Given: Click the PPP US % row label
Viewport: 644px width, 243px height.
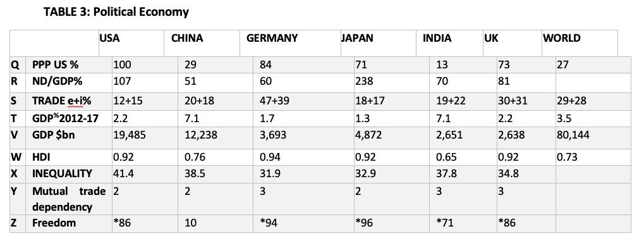Looking at the screenshot, I should click(56, 65).
